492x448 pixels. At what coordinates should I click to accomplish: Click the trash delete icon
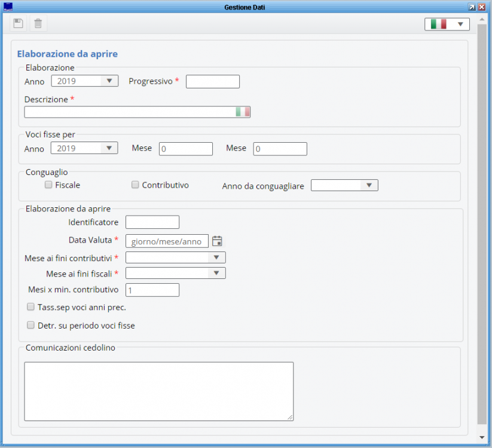(x=38, y=23)
